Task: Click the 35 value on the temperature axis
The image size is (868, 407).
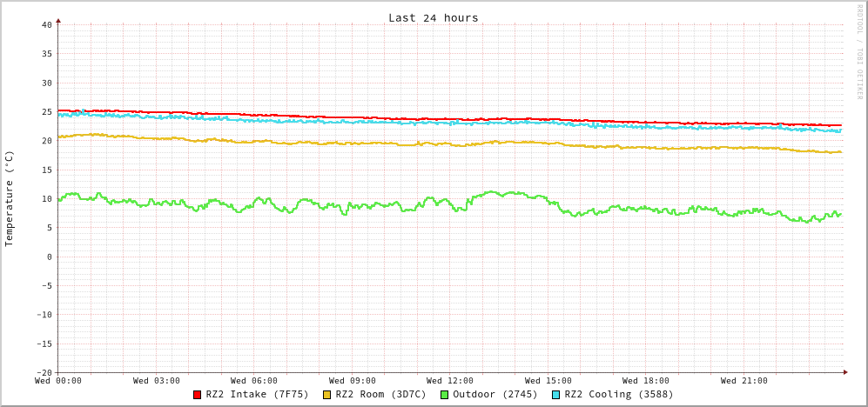Action: click(x=46, y=54)
